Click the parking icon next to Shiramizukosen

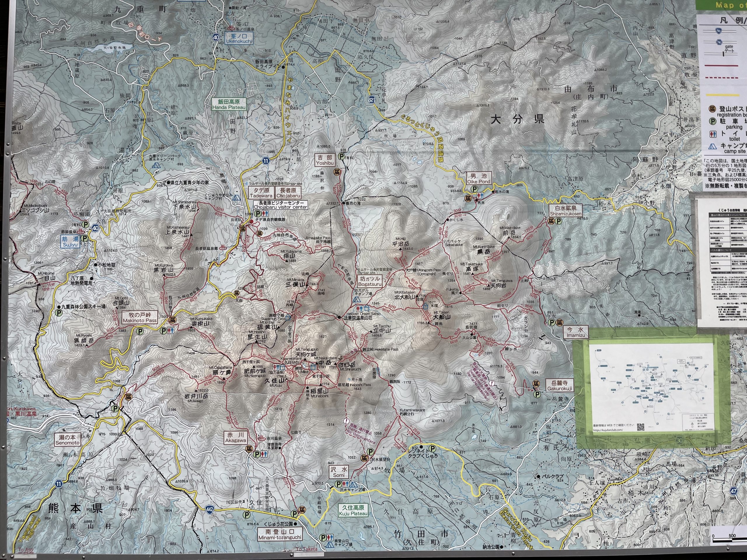click(x=559, y=221)
